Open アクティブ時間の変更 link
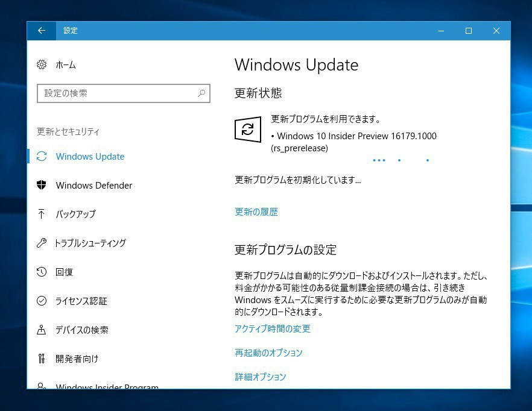 [x=273, y=328]
